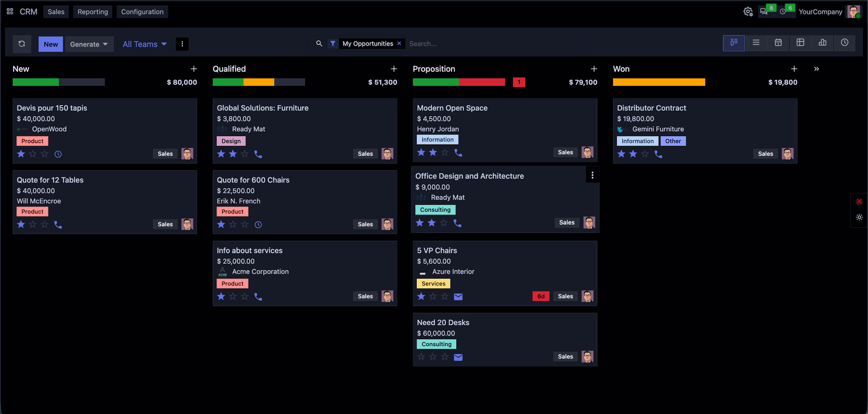Open the Configuration menu

coord(142,12)
